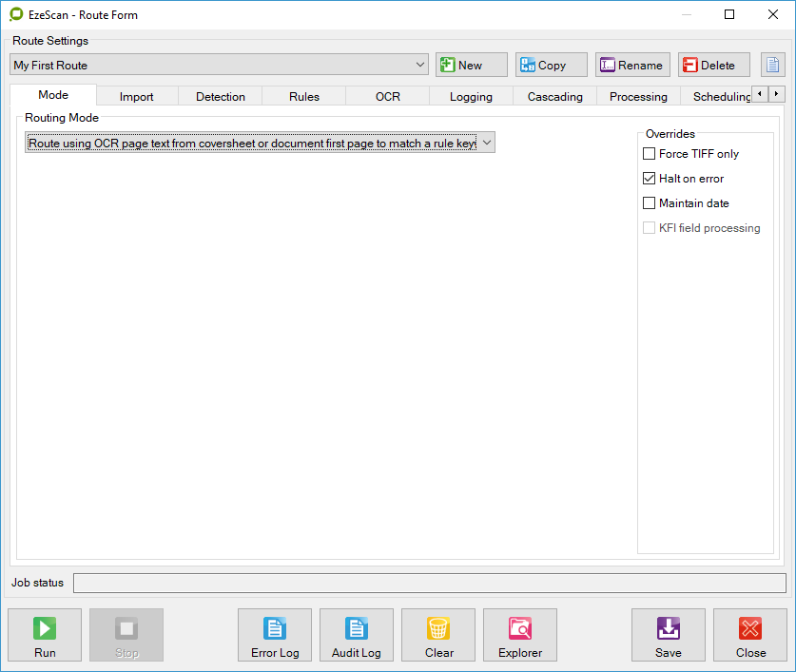Click the Delete route button
The width and height of the screenshot is (796, 672).
[x=713, y=66]
